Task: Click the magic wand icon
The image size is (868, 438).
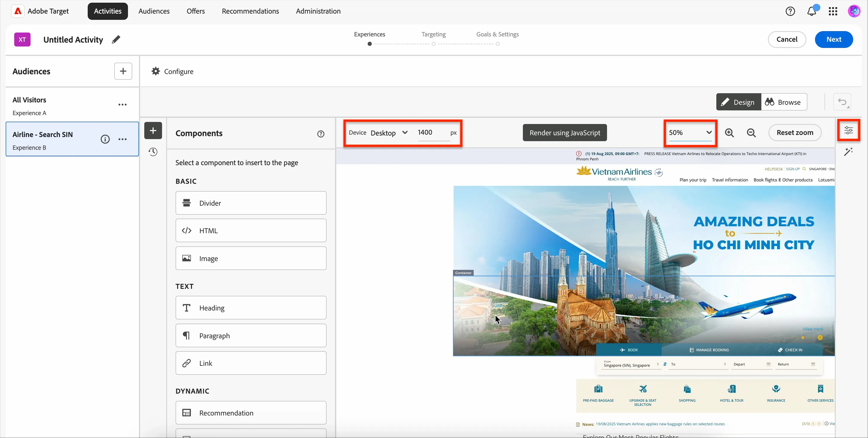Action: point(848,152)
